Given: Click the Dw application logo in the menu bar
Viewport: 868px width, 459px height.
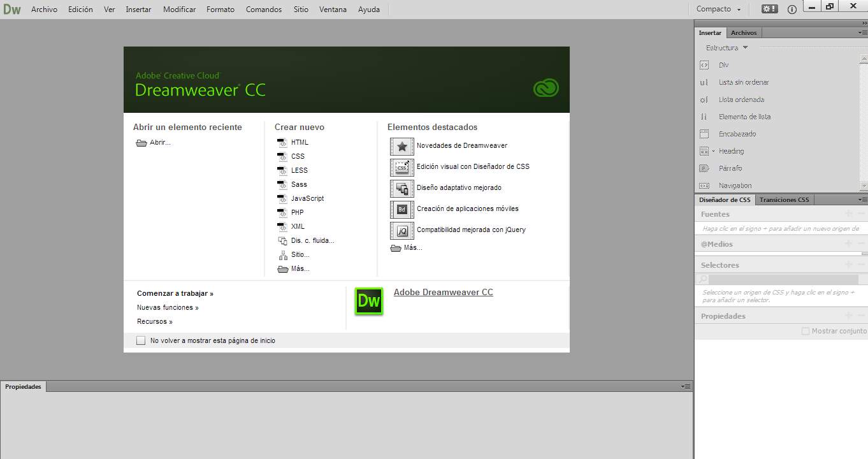Looking at the screenshot, I should pyautogui.click(x=12, y=9).
